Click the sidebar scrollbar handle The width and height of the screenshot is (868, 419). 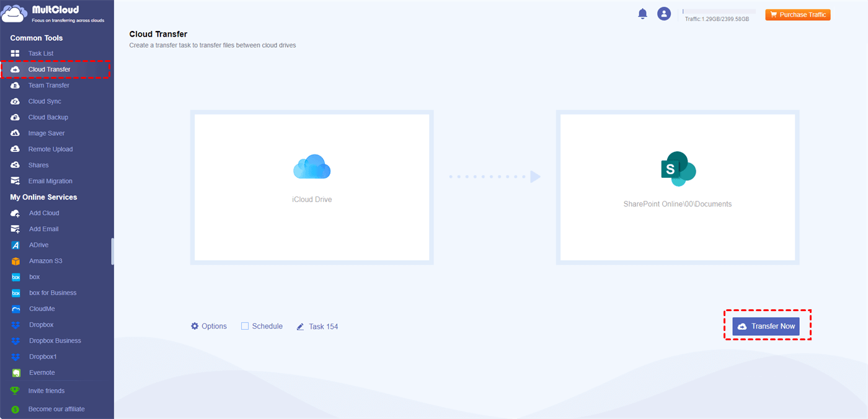point(112,251)
